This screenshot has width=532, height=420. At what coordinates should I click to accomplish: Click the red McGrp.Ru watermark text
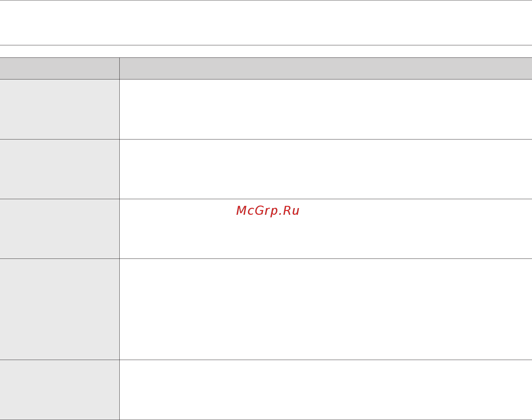(x=267, y=211)
